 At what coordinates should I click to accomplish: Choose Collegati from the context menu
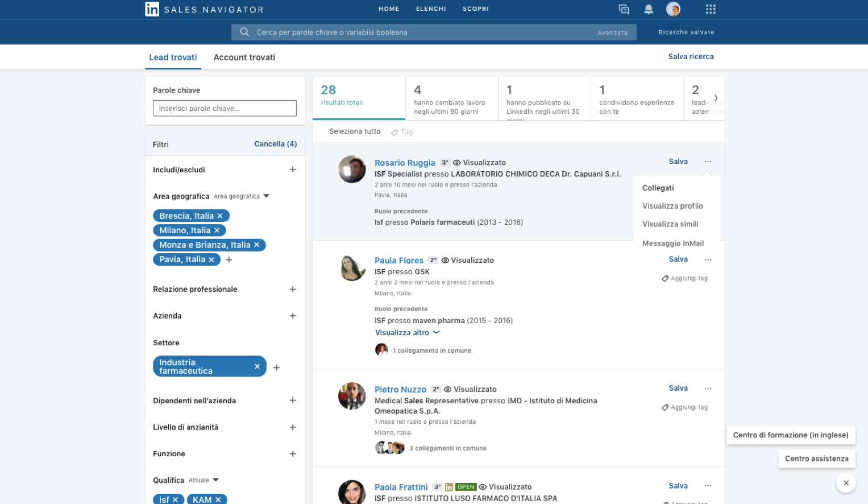(658, 188)
